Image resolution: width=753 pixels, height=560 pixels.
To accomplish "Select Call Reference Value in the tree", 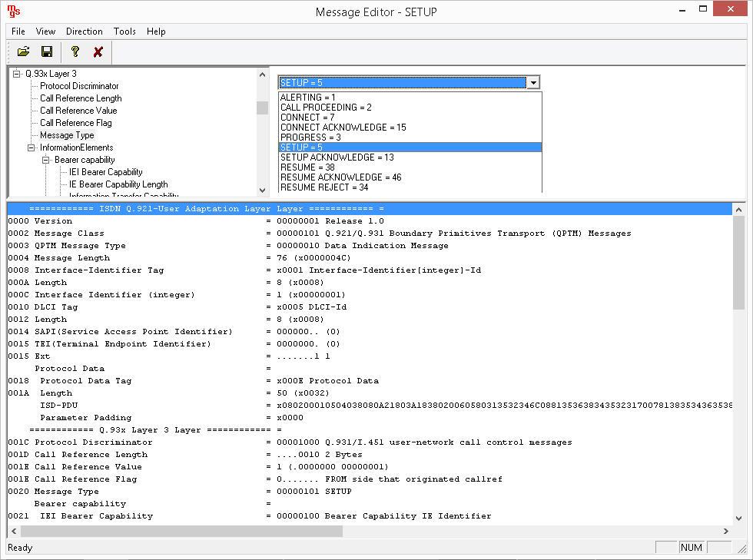I will pos(78,111).
